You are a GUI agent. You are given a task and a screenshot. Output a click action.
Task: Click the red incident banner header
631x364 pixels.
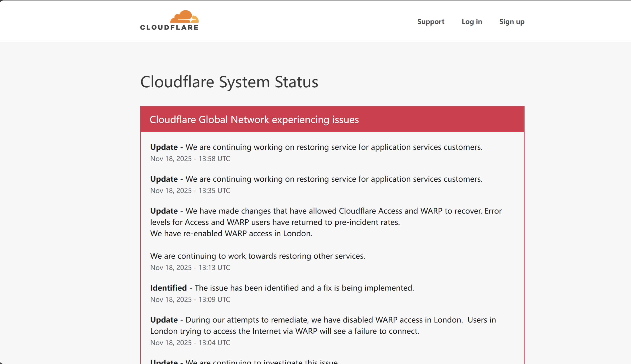(440, 119)
